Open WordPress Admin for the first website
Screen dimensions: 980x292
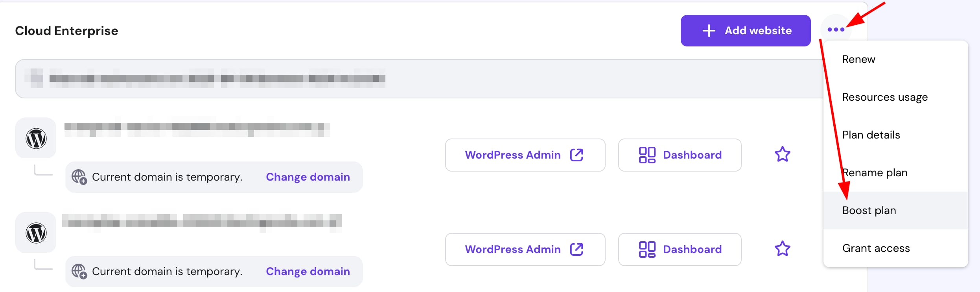click(x=525, y=155)
